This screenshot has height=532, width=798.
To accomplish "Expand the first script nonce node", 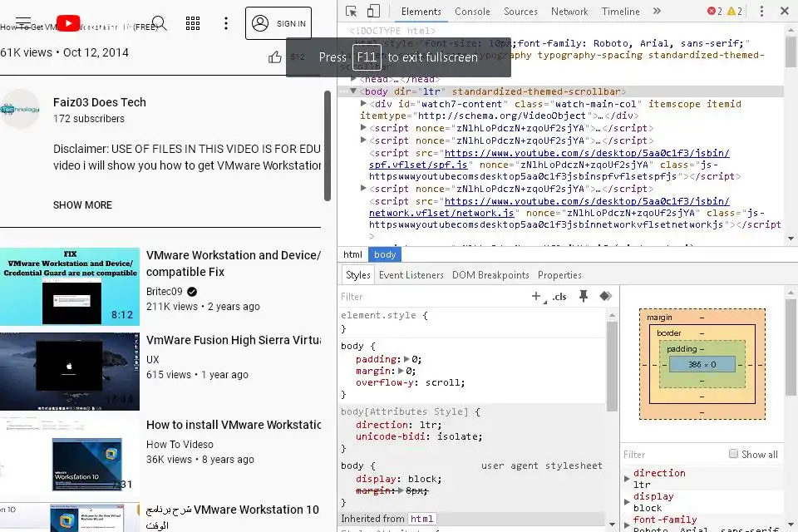I will (363, 128).
